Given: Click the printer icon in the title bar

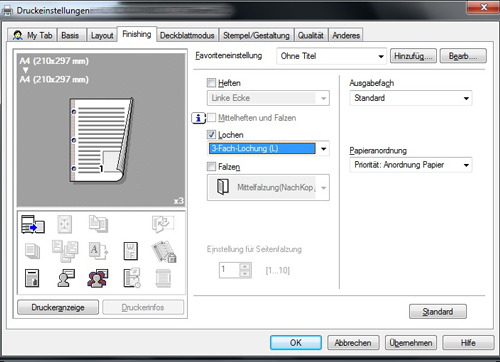Looking at the screenshot, I should (x=7, y=11).
